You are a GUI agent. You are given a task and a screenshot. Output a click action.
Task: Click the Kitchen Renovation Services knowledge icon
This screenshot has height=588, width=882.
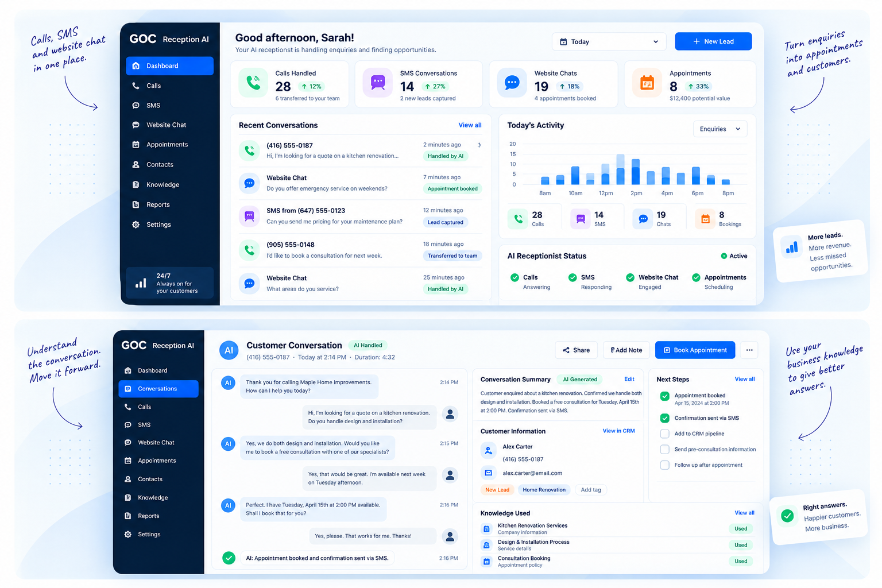click(486, 529)
